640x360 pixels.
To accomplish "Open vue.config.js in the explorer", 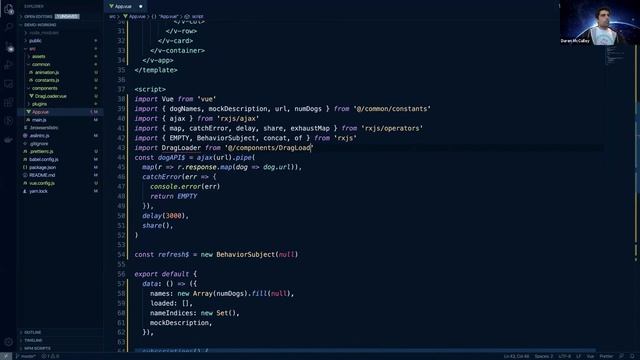I will [42, 183].
